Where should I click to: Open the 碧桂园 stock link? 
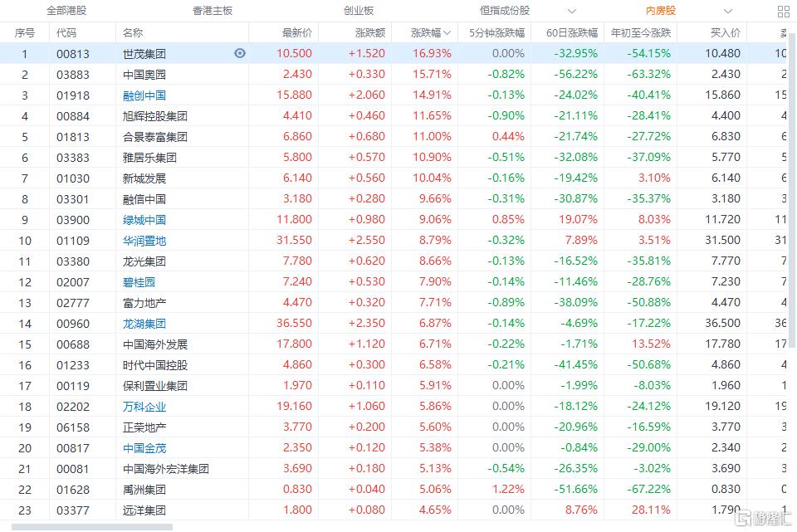point(139,282)
